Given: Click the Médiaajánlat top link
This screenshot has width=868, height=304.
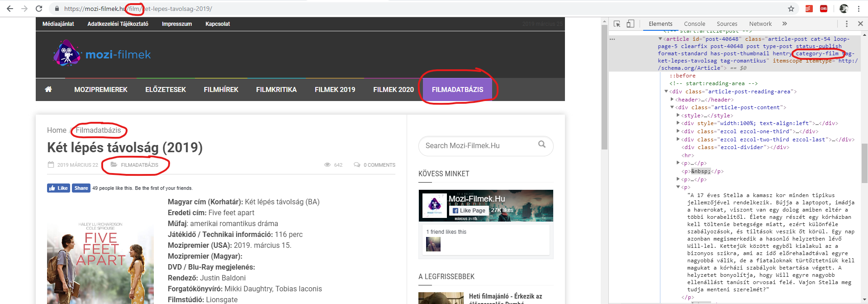Looking at the screenshot, I should (58, 24).
